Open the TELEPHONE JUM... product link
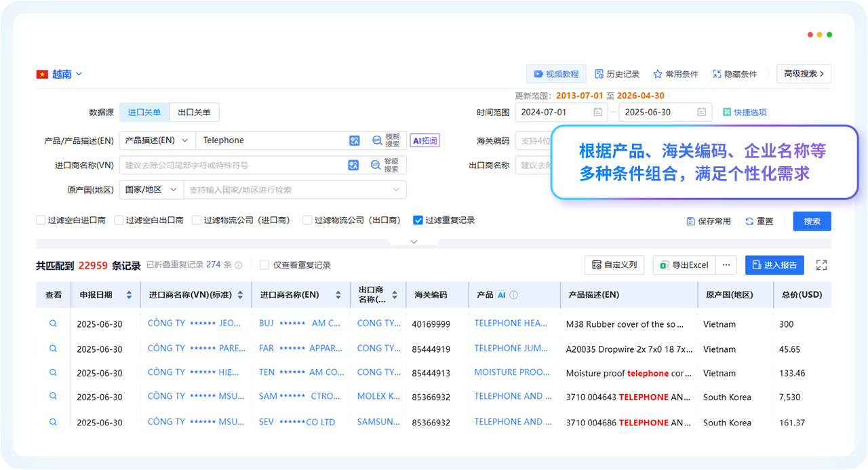This screenshot has width=868, height=470. (512, 349)
